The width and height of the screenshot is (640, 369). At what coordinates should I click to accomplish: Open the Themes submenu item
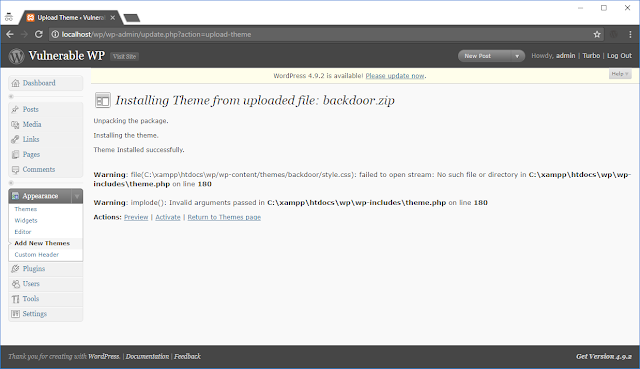(26, 209)
